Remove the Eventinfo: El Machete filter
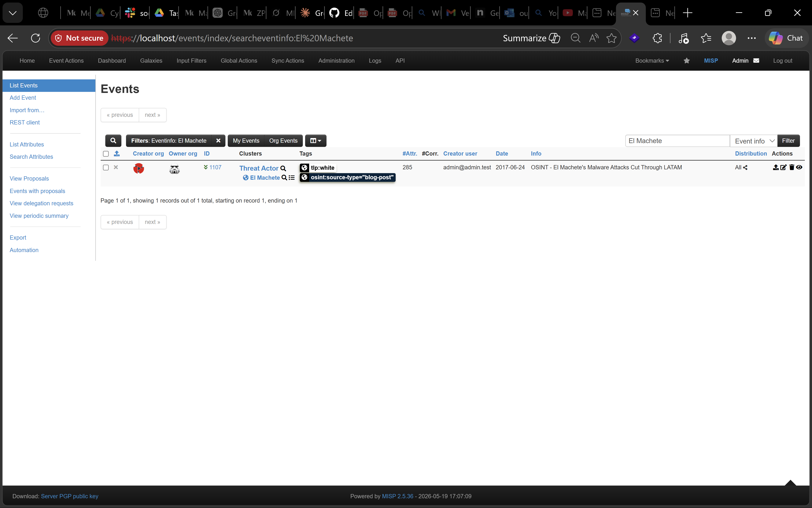 pos(218,141)
